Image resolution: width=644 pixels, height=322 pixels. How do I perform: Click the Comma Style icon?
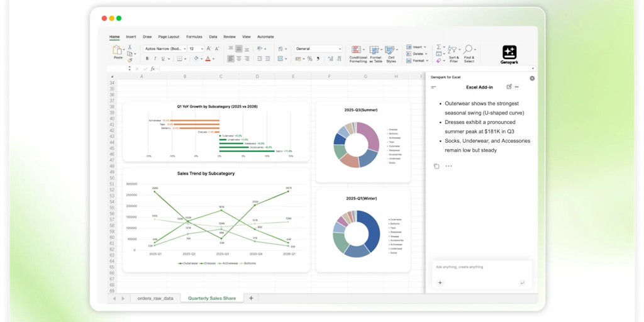point(318,58)
